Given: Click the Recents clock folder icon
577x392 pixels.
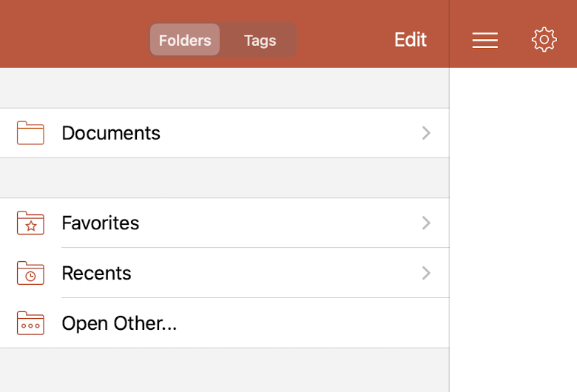Looking at the screenshot, I should [30, 273].
